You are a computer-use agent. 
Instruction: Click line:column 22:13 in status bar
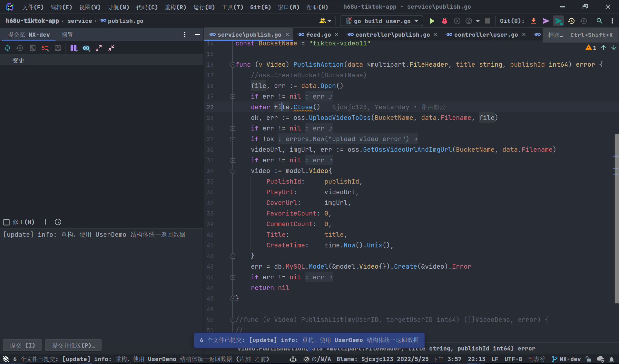(477, 359)
